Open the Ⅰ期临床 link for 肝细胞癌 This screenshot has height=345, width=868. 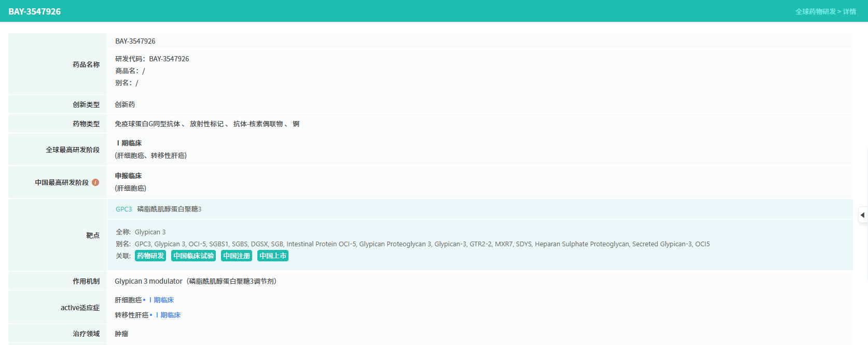pos(161,300)
